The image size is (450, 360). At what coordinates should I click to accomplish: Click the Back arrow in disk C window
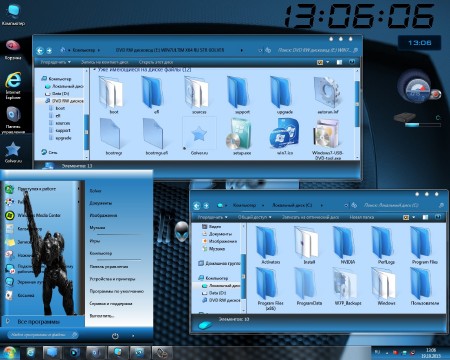click(197, 206)
